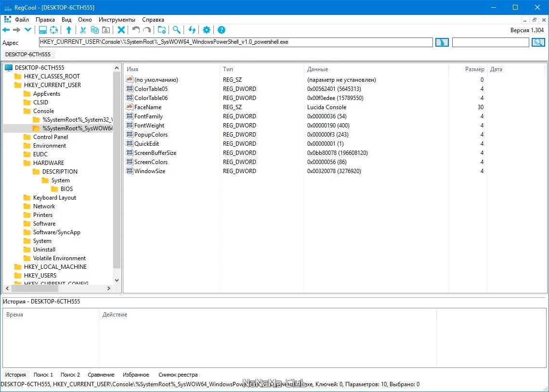Click the new key folder icon
This screenshot has width=549, height=392.
[x=161, y=30]
